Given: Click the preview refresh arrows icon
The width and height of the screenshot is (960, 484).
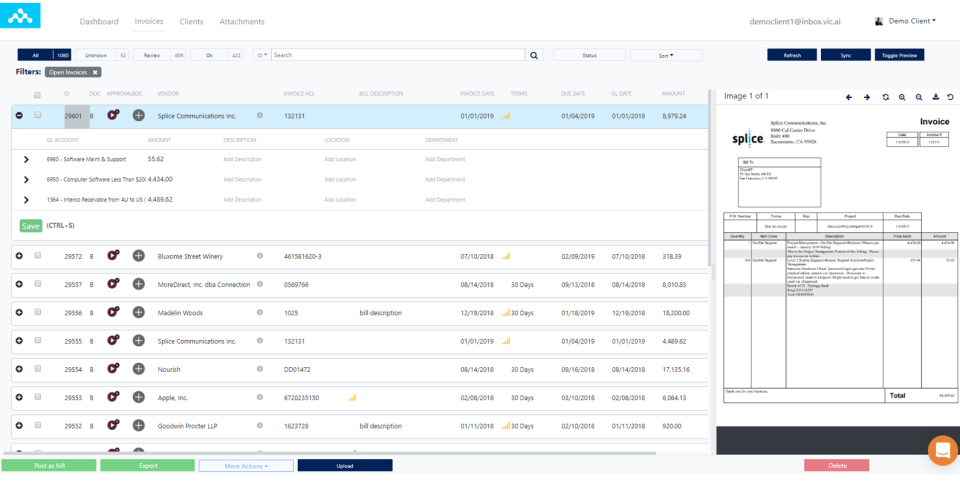Looking at the screenshot, I should click(885, 97).
